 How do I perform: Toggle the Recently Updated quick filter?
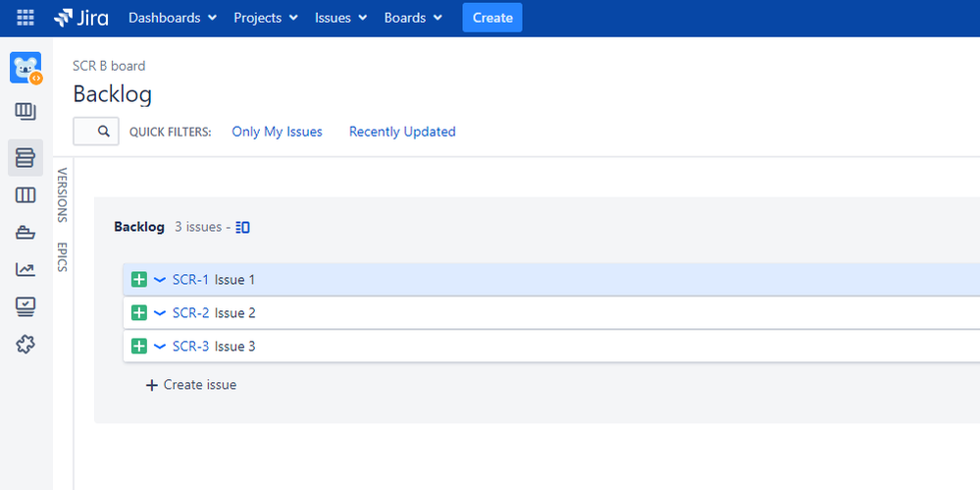coord(402,132)
